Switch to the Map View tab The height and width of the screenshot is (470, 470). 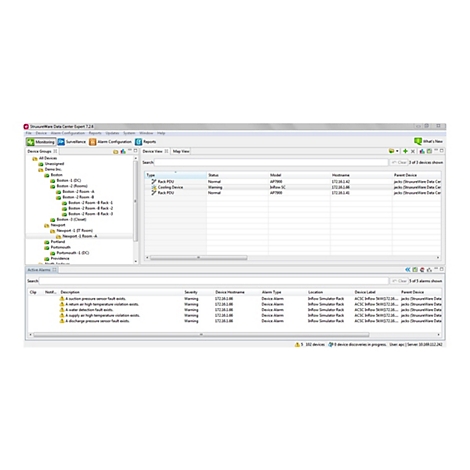(181, 151)
